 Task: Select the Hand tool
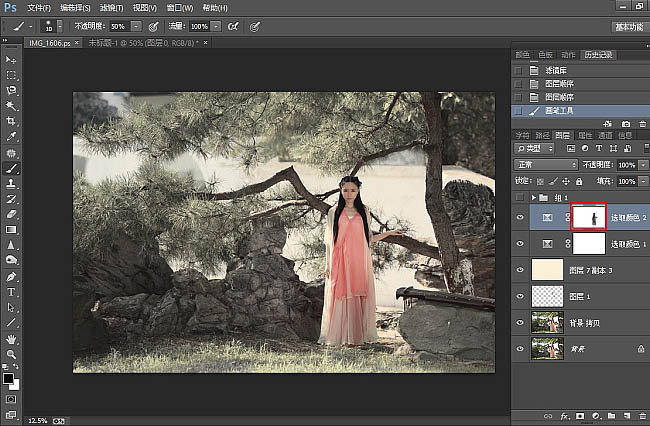coord(12,339)
